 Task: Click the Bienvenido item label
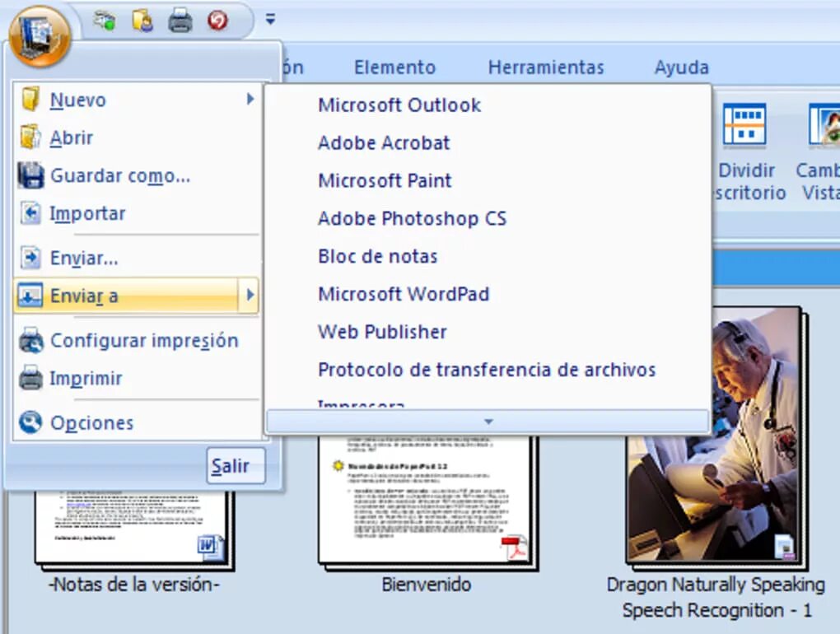pyautogui.click(x=427, y=585)
